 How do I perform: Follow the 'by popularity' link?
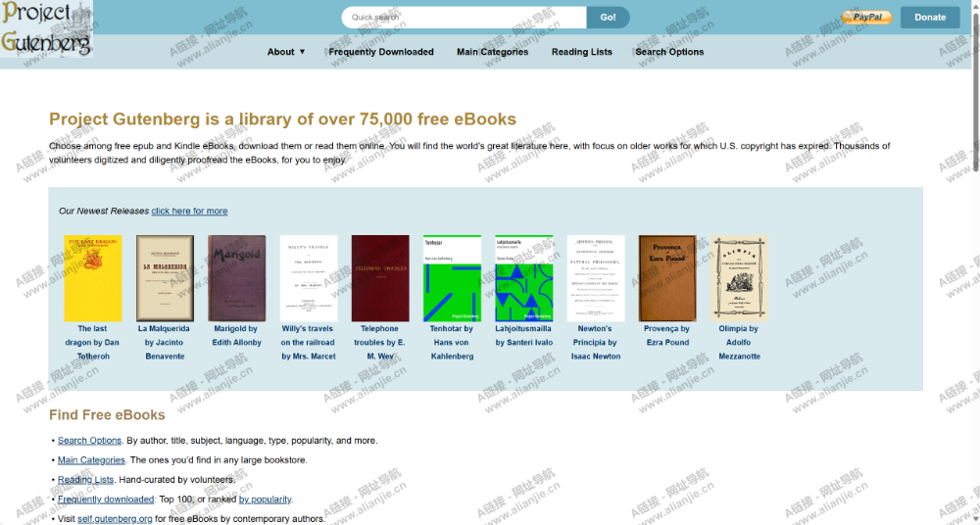(265, 500)
